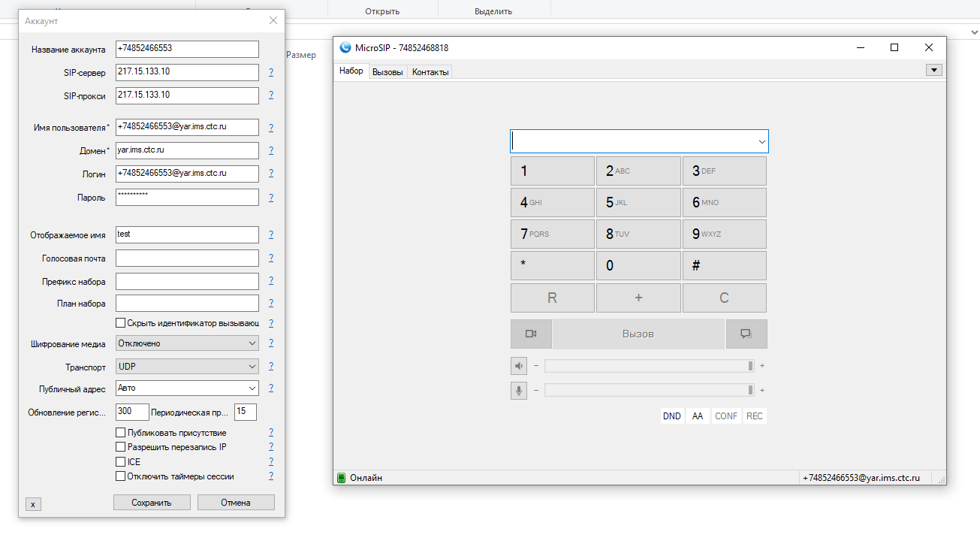Image resolution: width=980 pixels, height=535 pixels.
Task: Click the help question mark beside SIP-сервер
Action: (x=270, y=73)
